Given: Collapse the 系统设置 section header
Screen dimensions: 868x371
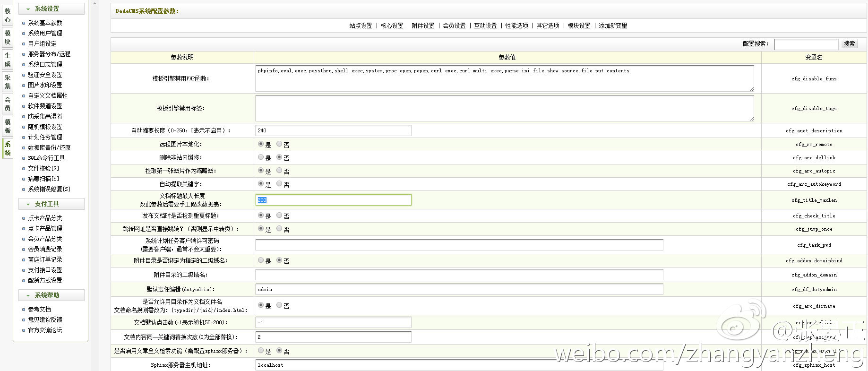Looking at the screenshot, I should [51, 9].
